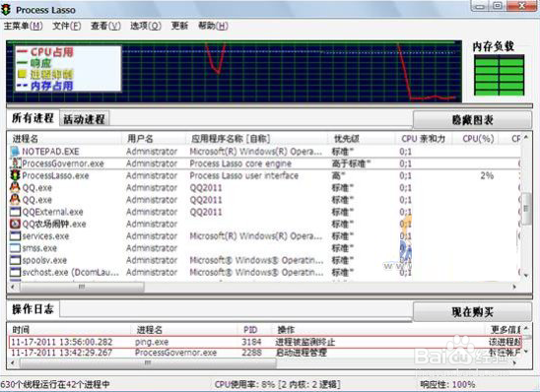Click the CPU占用 legend entry

click(x=44, y=52)
